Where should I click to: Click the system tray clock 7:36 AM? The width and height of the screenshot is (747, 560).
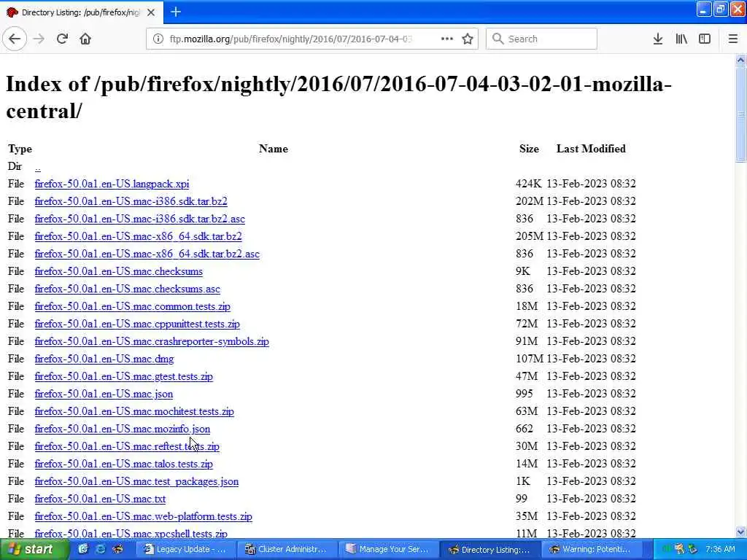(720, 550)
